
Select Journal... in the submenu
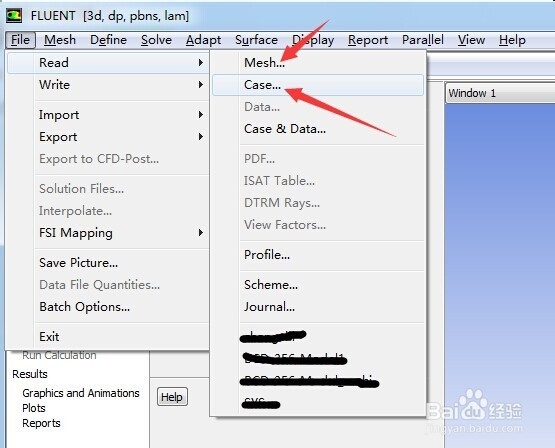(x=269, y=307)
